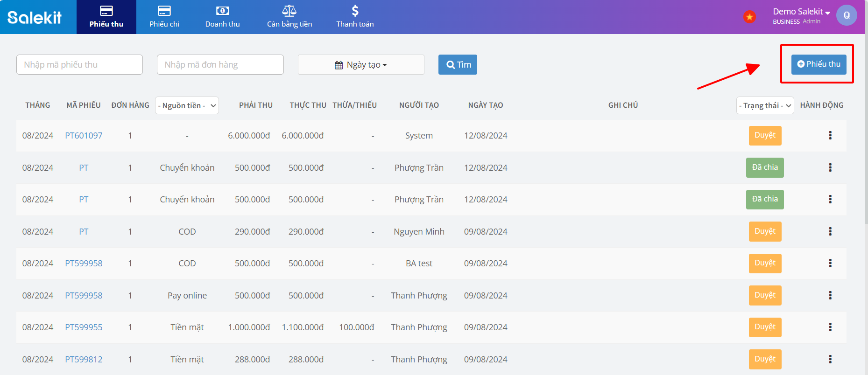Image resolution: width=868 pixels, height=375 pixels.
Task: Open three-dot actions for Nguyen Minh row
Action: (830, 231)
